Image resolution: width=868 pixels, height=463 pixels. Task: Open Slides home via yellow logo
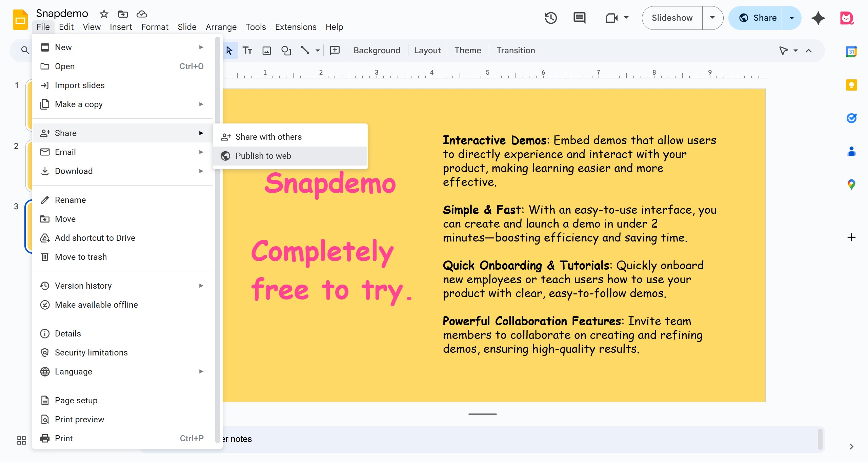(x=20, y=20)
